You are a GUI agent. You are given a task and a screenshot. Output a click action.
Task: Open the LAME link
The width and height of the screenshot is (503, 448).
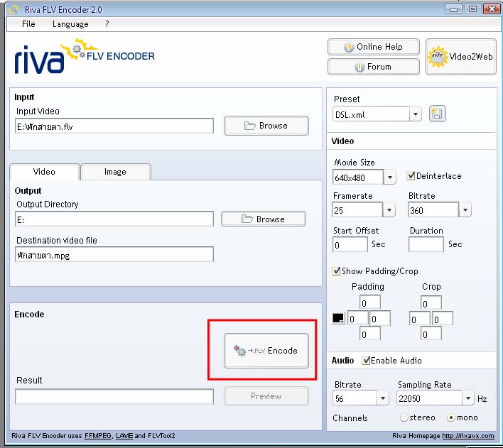pos(124,436)
